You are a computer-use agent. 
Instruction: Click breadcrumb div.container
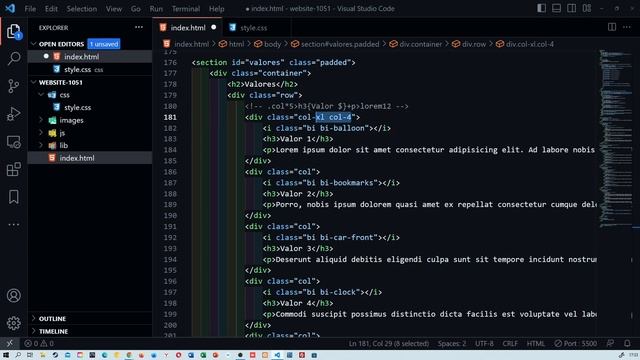[416, 44]
